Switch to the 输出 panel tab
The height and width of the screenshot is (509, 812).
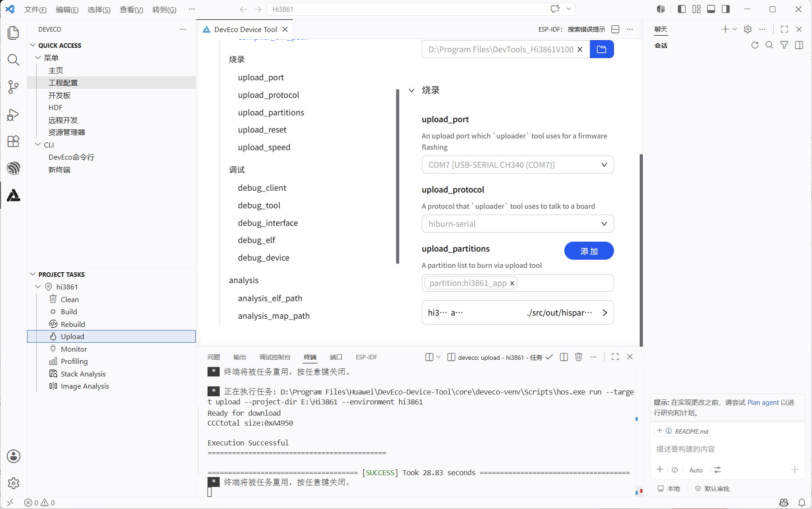pyautogui.click(x=240, y=357)
